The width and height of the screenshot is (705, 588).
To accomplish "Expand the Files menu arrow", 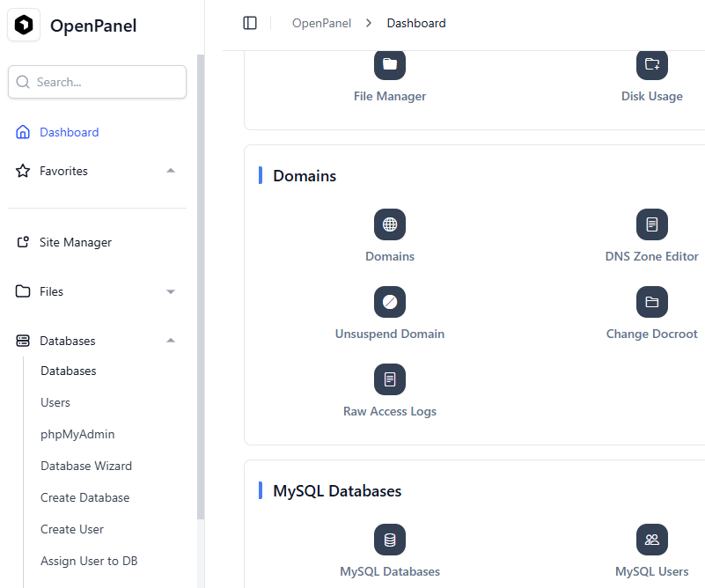I will pos(171,291).
